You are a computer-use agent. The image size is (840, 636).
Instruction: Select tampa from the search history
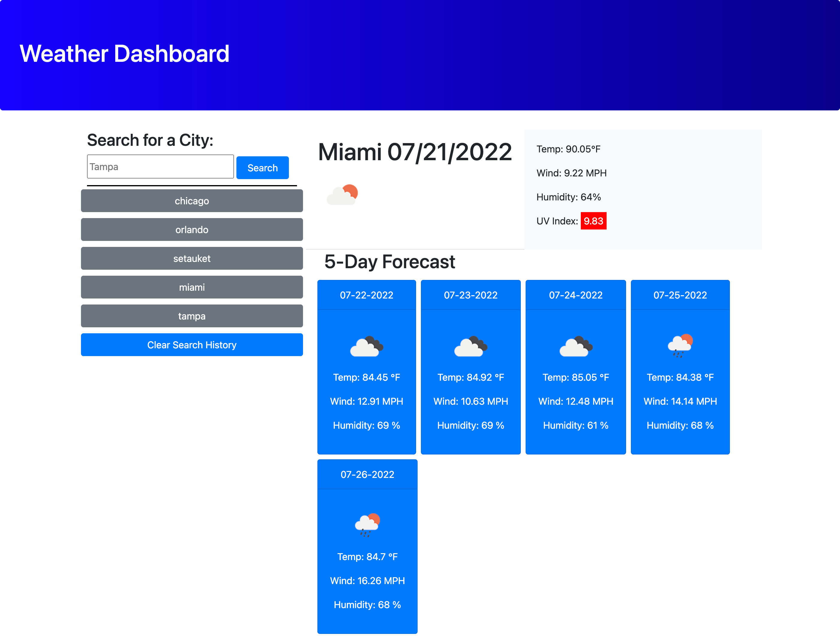[192, 316]
